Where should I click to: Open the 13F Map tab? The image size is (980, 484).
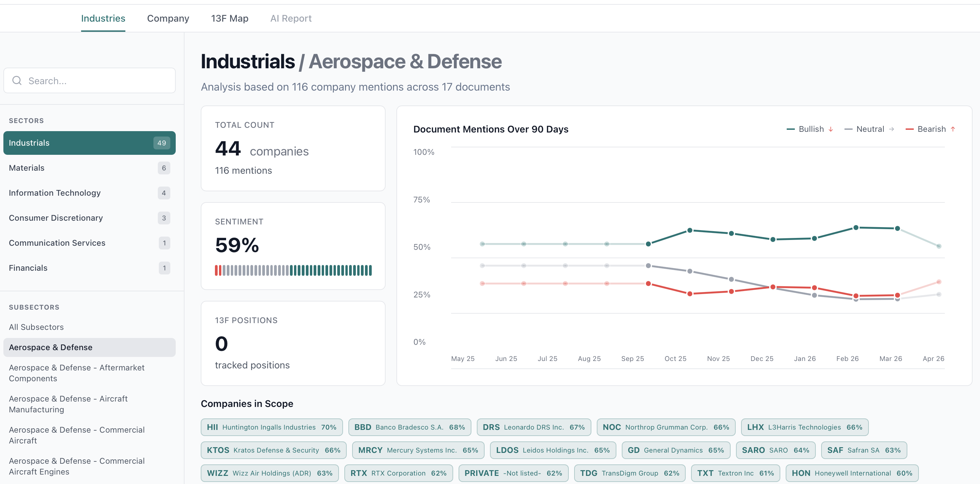click(230, 18)
